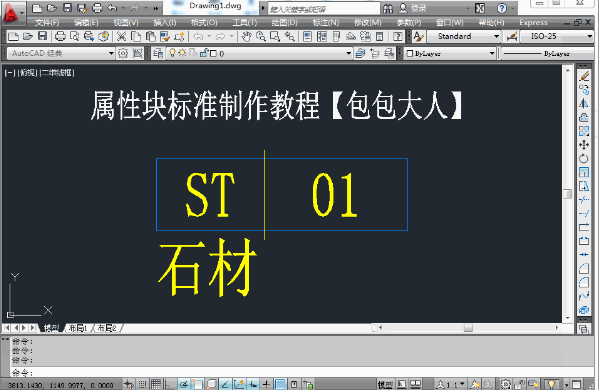This screenshot has height=390, width=600.
Task: Click the Plot Preview icon in the standard toolbar
Action: [75, 36]
